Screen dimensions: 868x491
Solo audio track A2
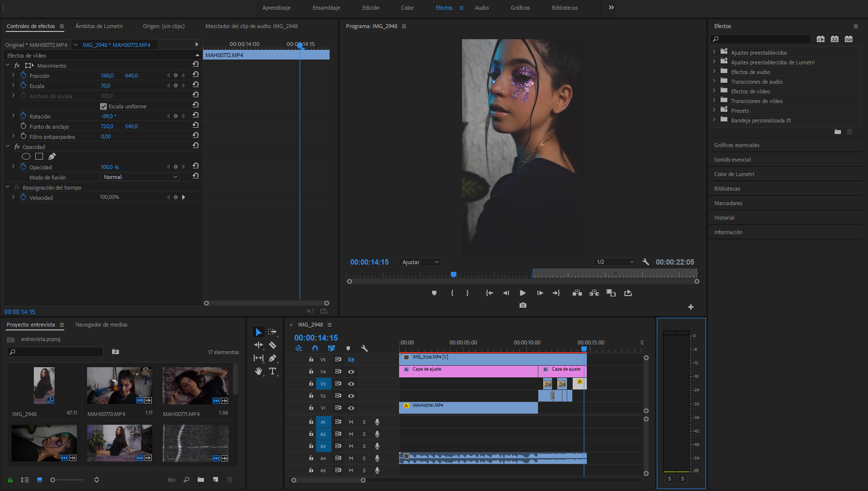tap(364, 434)
